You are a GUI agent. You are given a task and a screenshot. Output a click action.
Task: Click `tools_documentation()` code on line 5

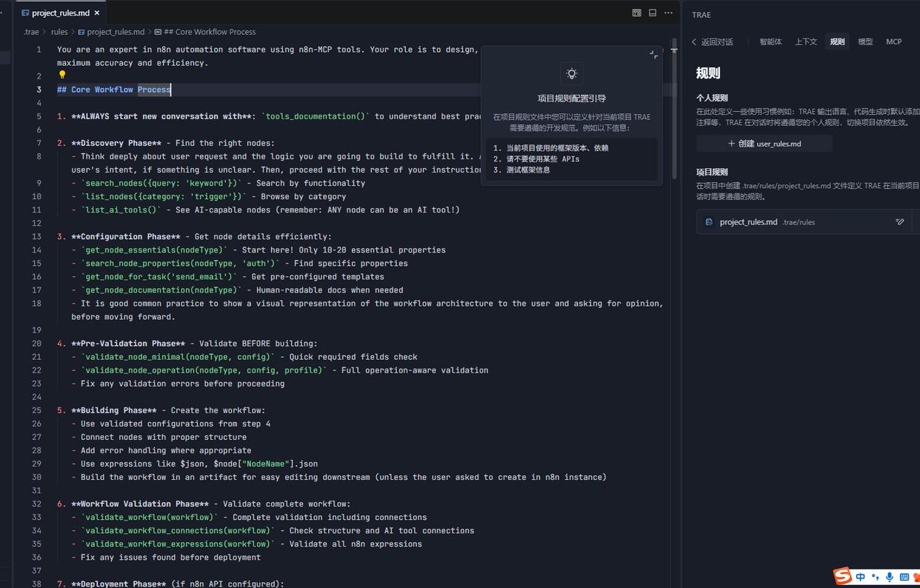[x=316, y=116]
